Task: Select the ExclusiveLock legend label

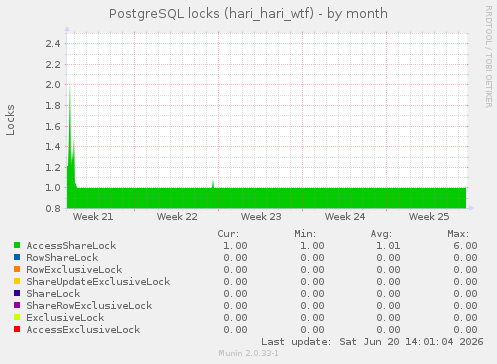Action: click(65, 318)
